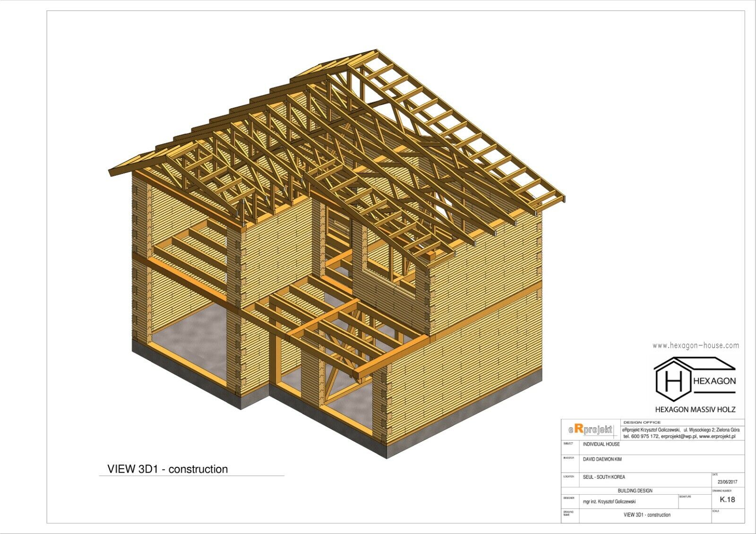Select the 'VIEW 3D1 - construction' label at bottom left
756x534 pixels.
[x=168, y=469]
